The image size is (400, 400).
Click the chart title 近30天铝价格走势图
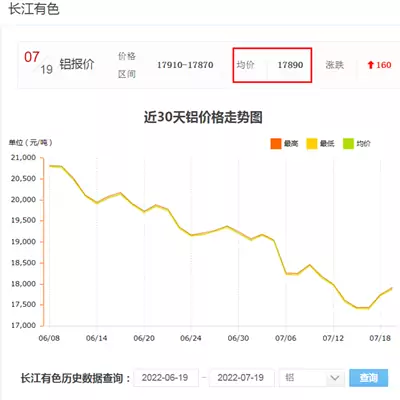(x=203, y=117)
